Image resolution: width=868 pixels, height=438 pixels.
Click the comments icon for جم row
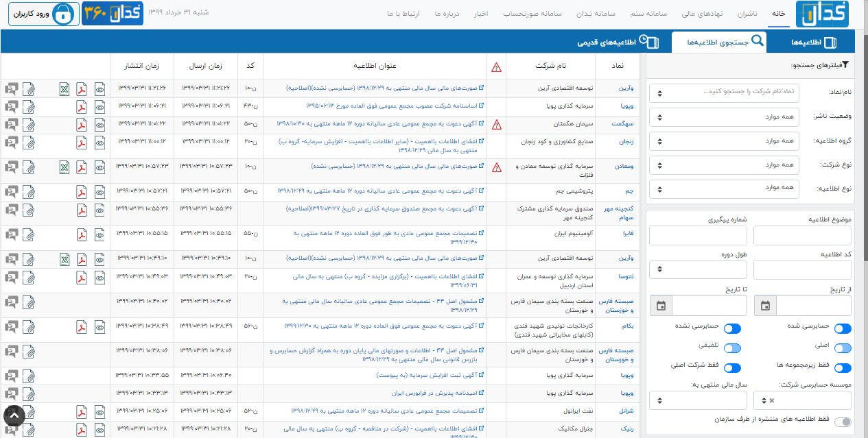click(x=11, y=191)
